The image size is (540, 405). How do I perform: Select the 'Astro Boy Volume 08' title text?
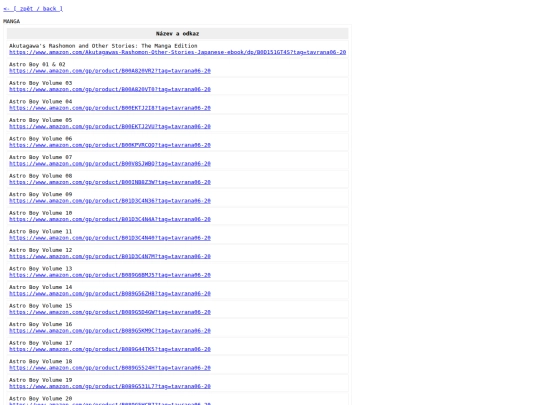coord(41,176)
